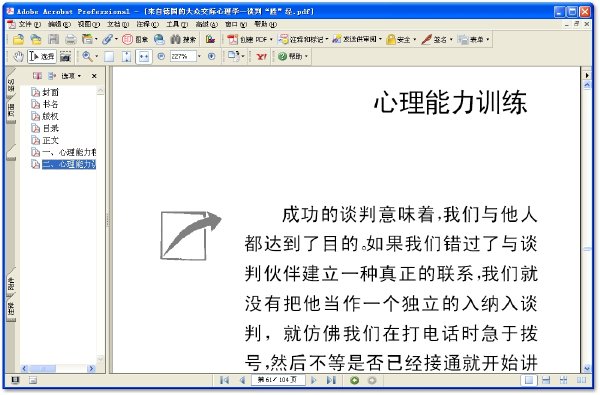Expand the zoom percentage dropdown arrow
Image resolution: width=600 pixels, height=395 pixels.
pos(199,56)
